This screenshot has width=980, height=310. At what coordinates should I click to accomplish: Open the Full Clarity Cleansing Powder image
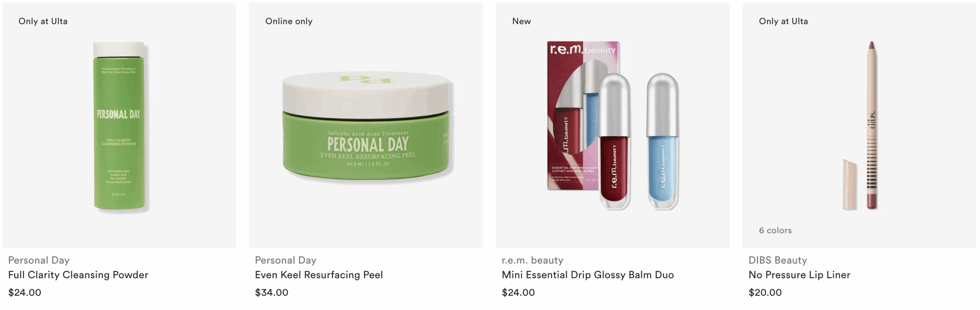click(119, 125)
